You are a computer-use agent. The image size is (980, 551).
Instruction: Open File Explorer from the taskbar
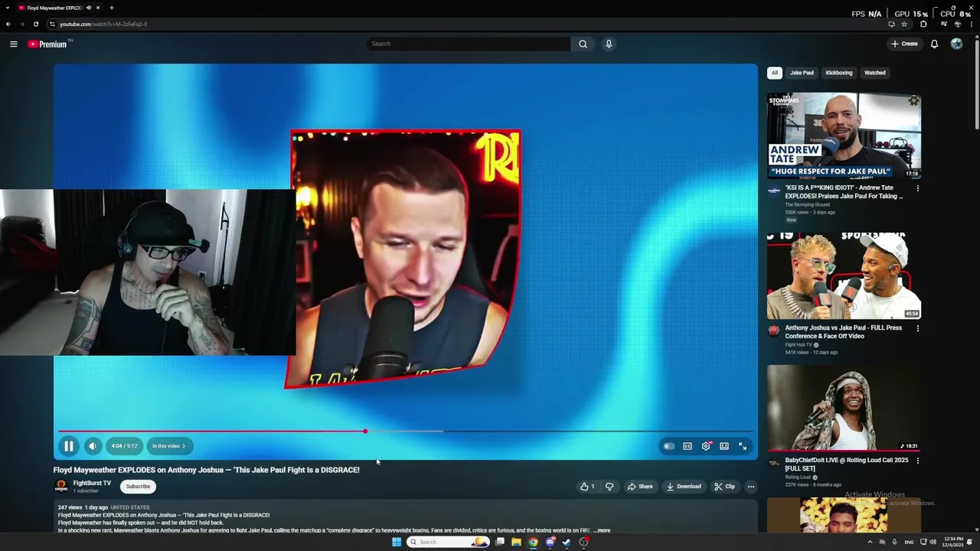tap(516, 542)
